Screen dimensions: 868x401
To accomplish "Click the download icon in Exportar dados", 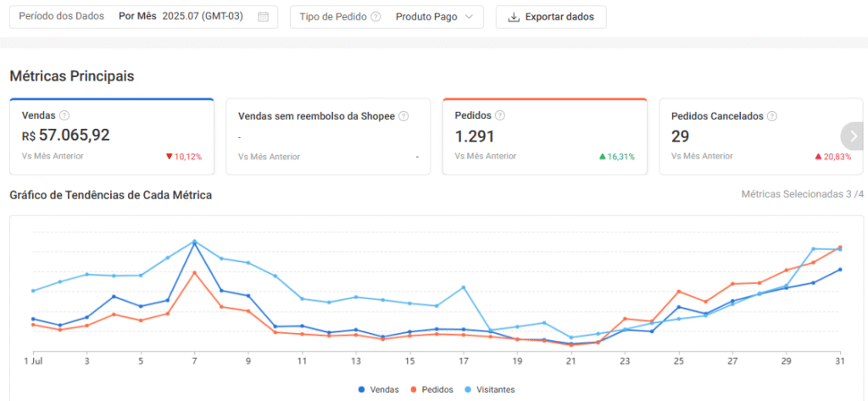I will [x=513, y=17].
